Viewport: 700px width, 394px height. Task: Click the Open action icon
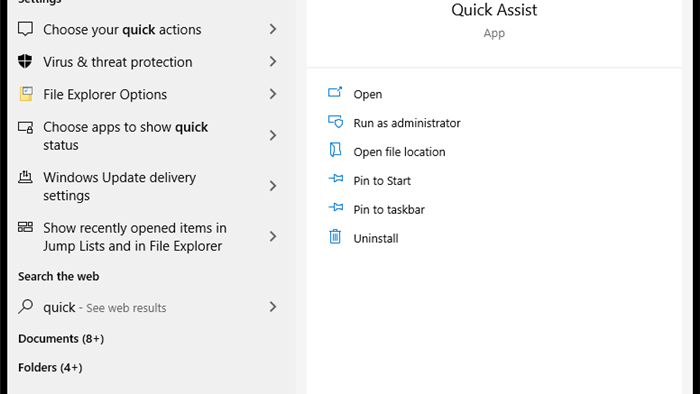(x=335, y=92)
